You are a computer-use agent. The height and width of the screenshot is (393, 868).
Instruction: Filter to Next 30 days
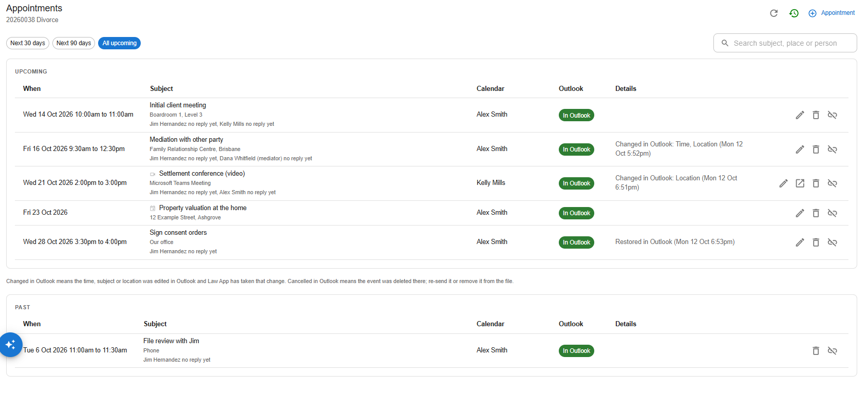click(28, 43)
